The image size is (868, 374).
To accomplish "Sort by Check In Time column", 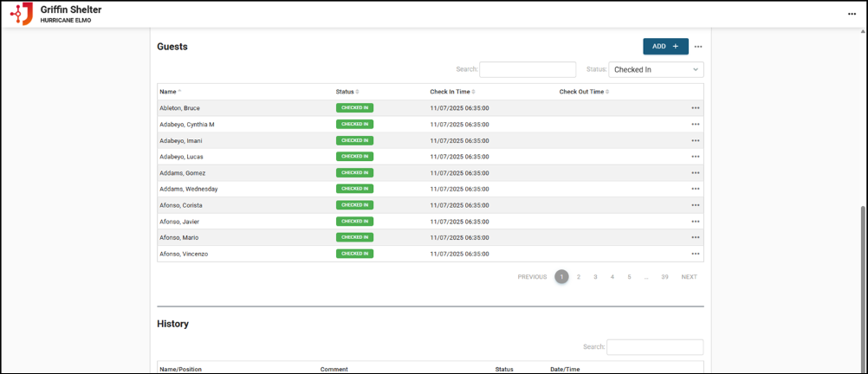I will [x=451, y=92].
